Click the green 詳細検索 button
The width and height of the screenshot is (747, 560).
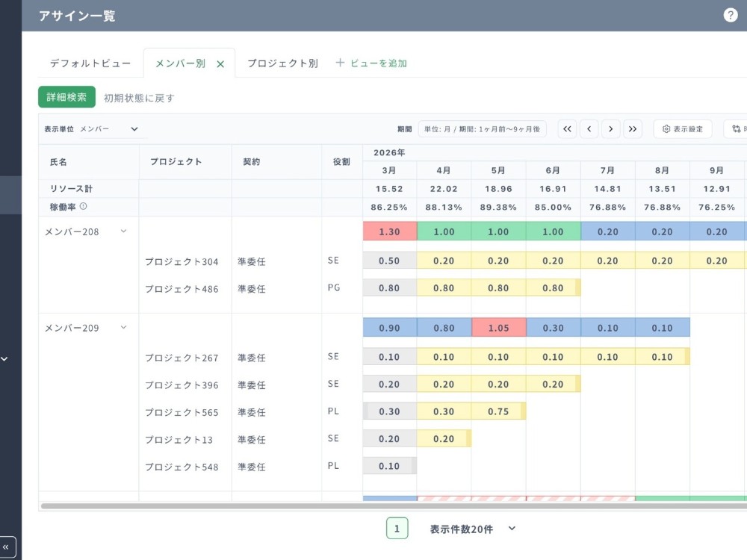click(66, 97)
